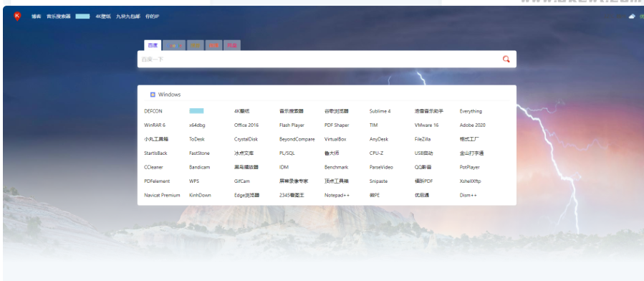This screenshot has height=281, width=644.
Task: Open 九块九包邮 in top navigation
Action: 128,16
